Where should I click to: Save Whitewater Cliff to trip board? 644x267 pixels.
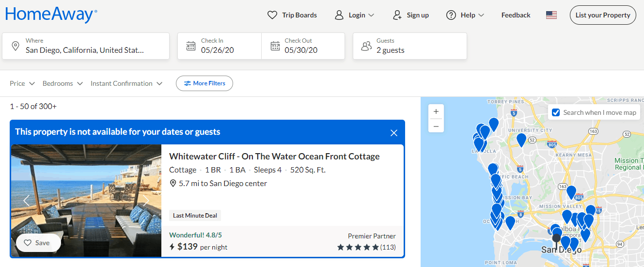click(38, 243)
